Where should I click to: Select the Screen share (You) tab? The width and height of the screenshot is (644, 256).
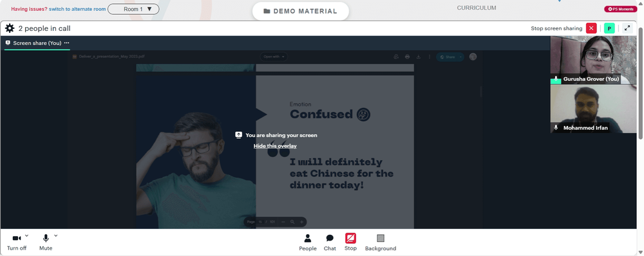pos(37,43)
